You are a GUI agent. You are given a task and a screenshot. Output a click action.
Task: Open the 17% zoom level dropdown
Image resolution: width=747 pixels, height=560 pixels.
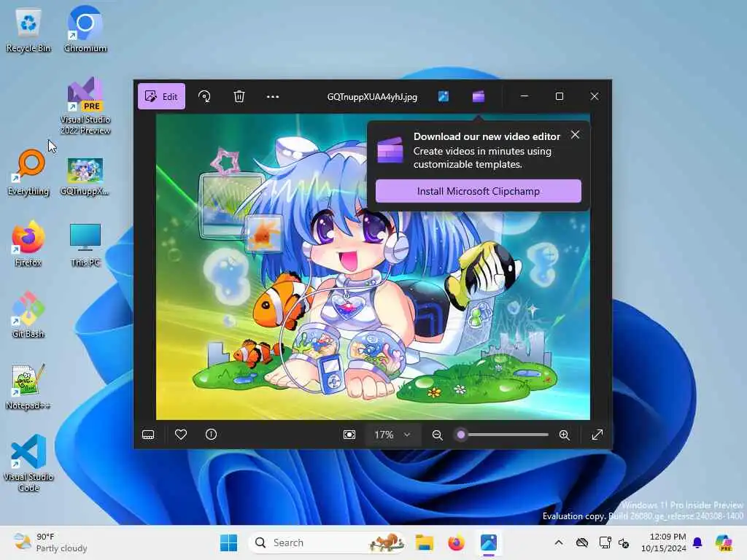pyautogui.click(x=392, y=435)
